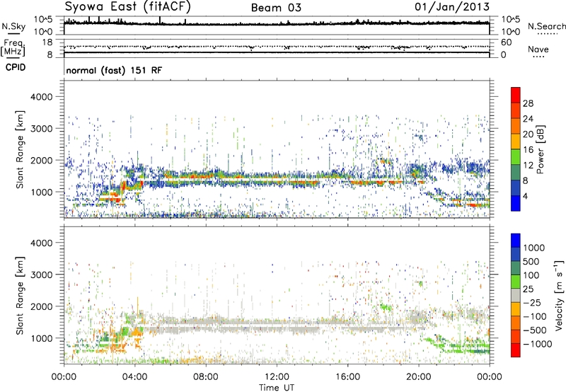
Task: Click the 'Slant Range [km]' label of the velocity panel
Action: [x=20, y=296]
